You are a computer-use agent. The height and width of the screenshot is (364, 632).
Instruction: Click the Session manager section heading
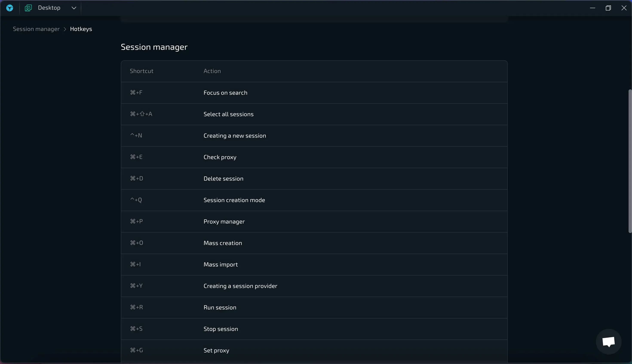[154, 47]
